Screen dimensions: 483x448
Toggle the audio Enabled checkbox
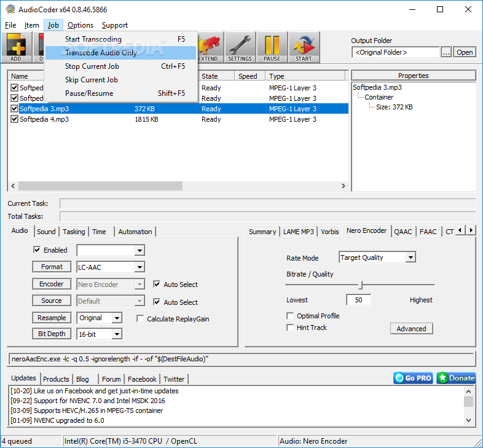tap(37, 250)
